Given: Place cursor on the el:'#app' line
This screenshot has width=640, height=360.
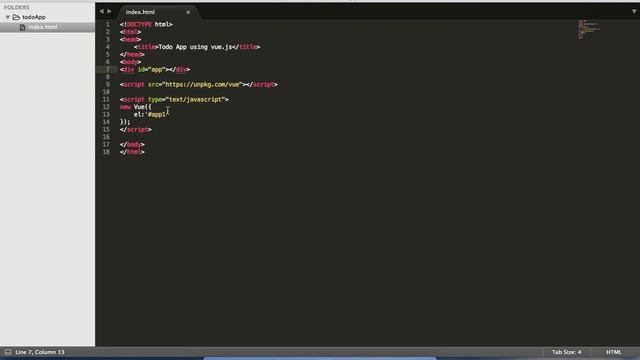Looking at the screenshot, I should tap(149, 114).
